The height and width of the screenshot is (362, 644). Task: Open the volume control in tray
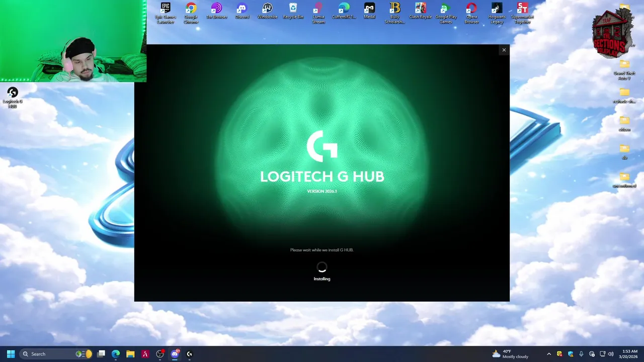pos(611,354)
